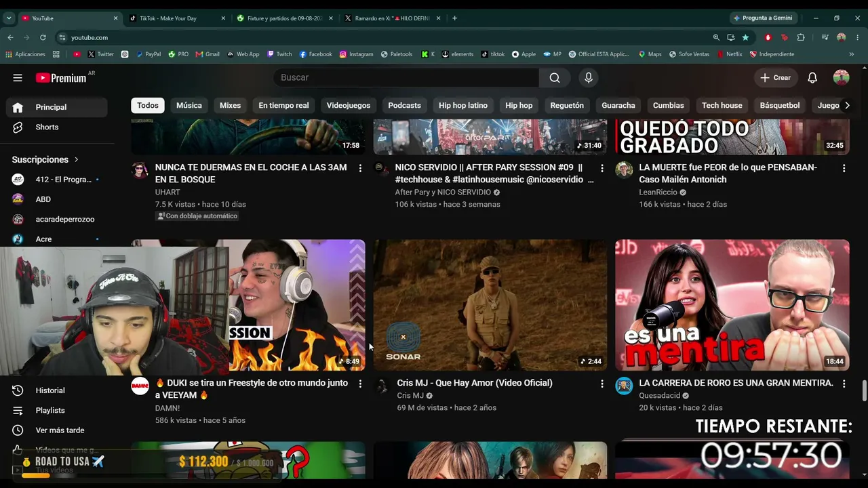This screenshot has width=868, height=488.
Task: Show more filter chips with right arrow
Action: (x=846, y=106)
